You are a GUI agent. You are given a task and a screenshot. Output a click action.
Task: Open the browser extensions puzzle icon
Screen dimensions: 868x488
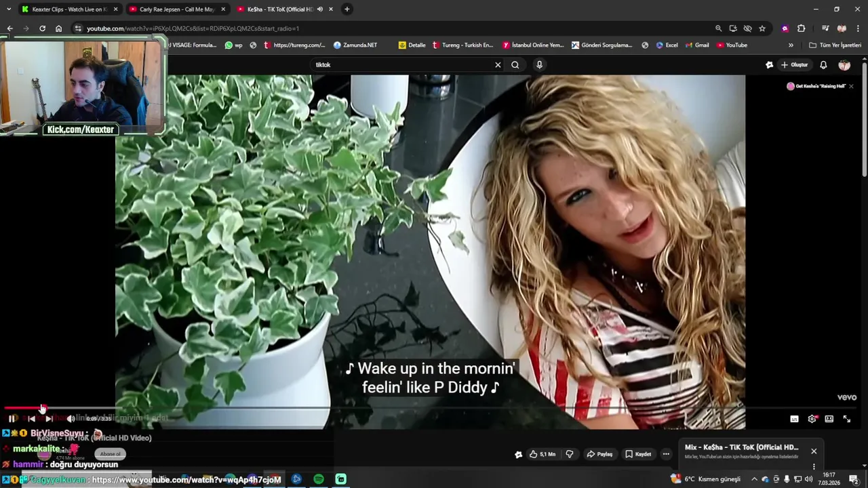pyautogui.click(x=802, y=28)
